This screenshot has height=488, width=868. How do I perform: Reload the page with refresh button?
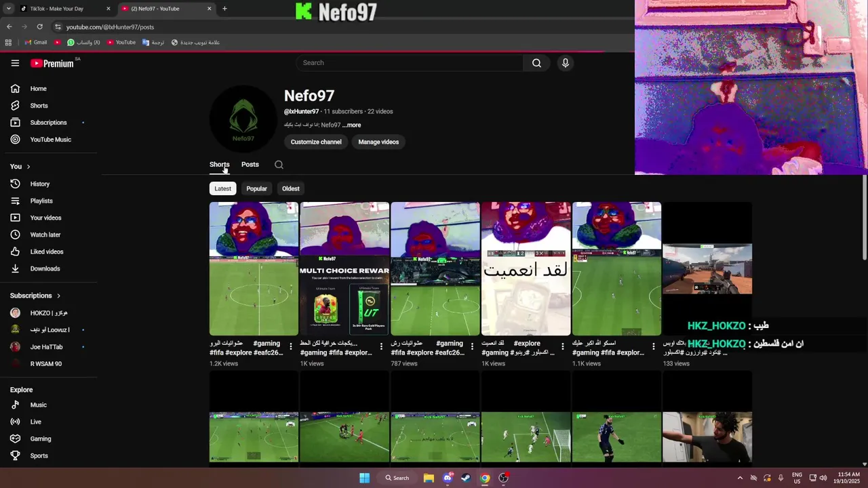click(x=40, y=26)
